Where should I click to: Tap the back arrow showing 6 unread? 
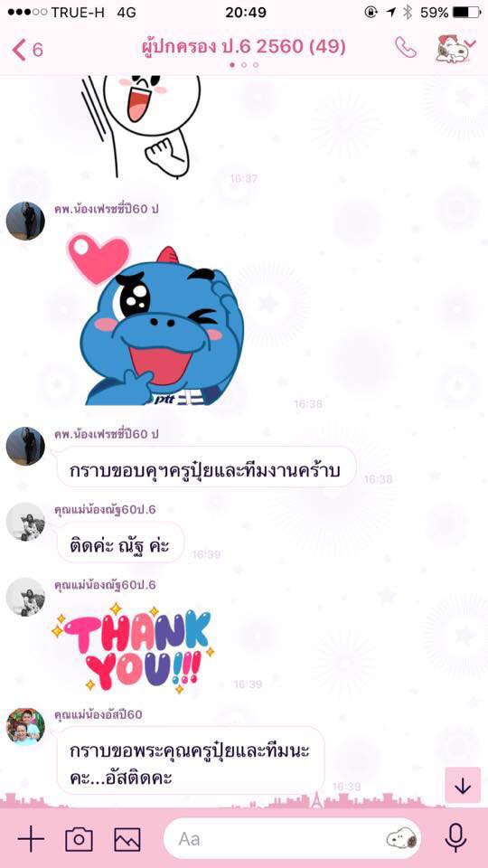click(27, 50)
